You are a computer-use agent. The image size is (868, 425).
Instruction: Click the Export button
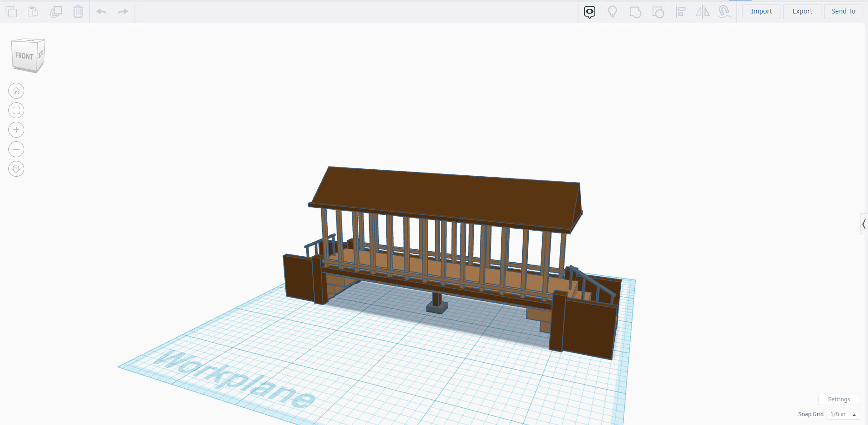pyautogui.click(x=802, y=12)
